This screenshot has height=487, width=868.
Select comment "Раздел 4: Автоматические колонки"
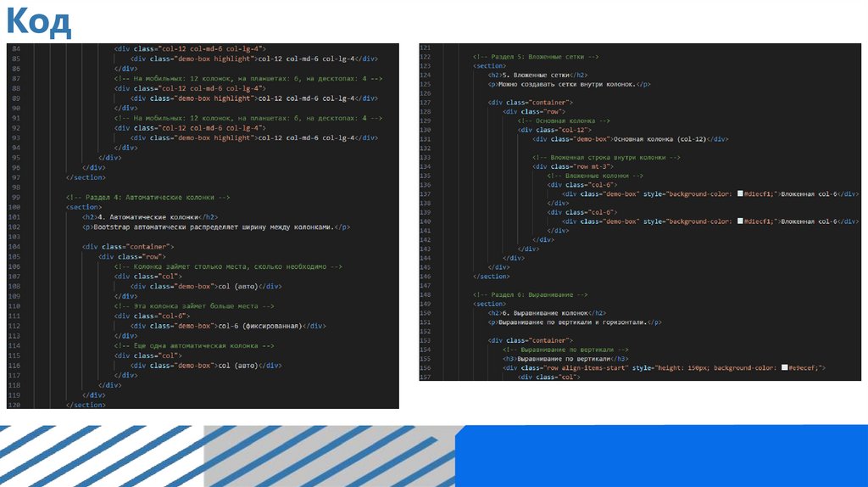147,197
